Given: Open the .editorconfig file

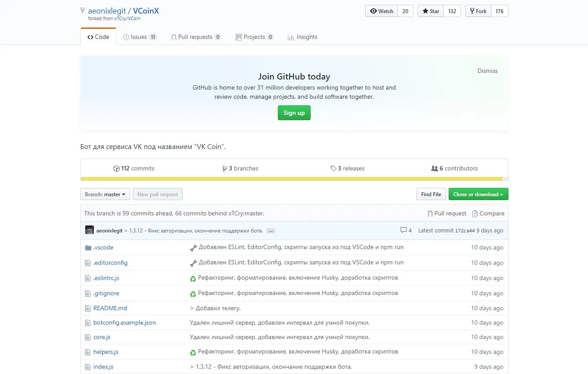Looking at the screenshot, I should click(x=111, y=263).
